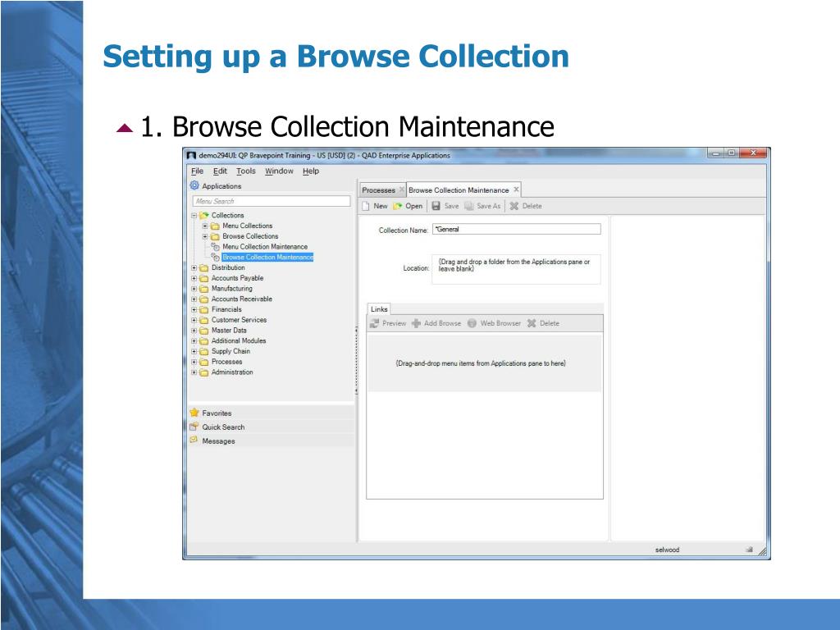Click the Save floppy disk icon
This screenshot has height=630, width=840.
tap(436, 206)
